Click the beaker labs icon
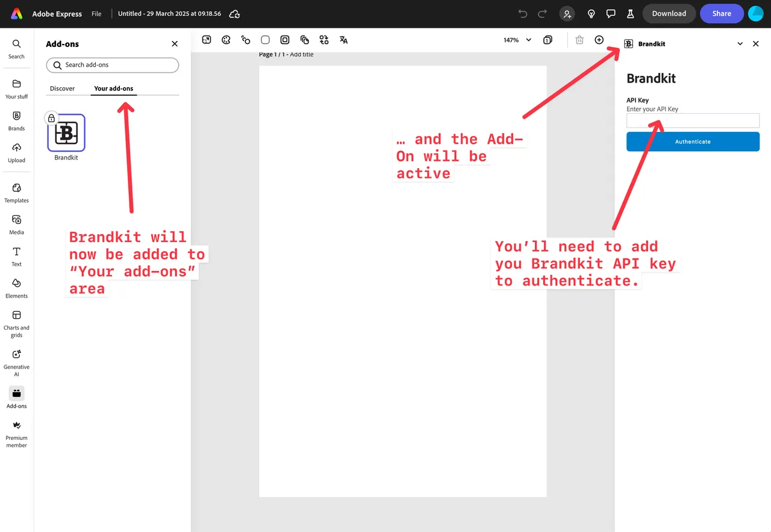The width and height of the screenshot is (771, 532). pyautogui.click(x=631, y=13)
